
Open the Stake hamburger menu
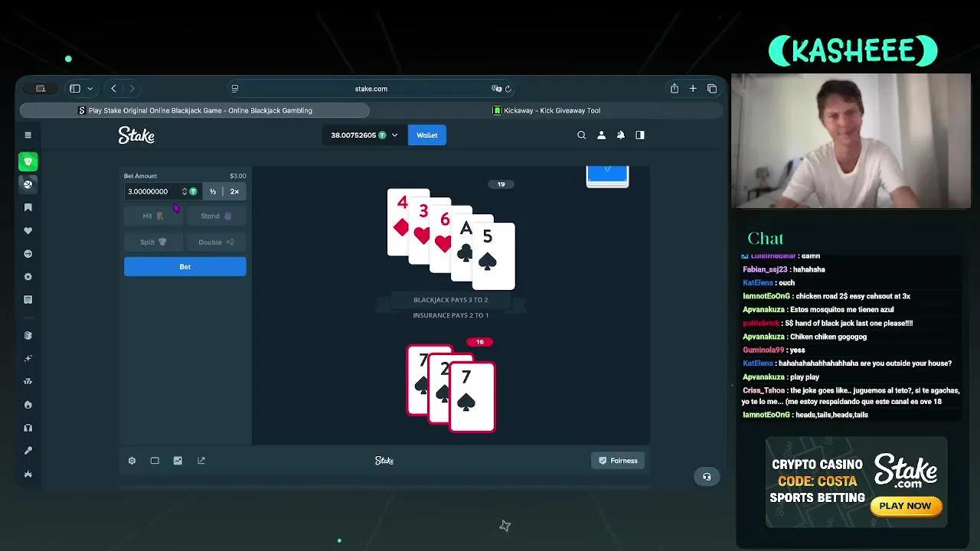[x=28, y=135]
